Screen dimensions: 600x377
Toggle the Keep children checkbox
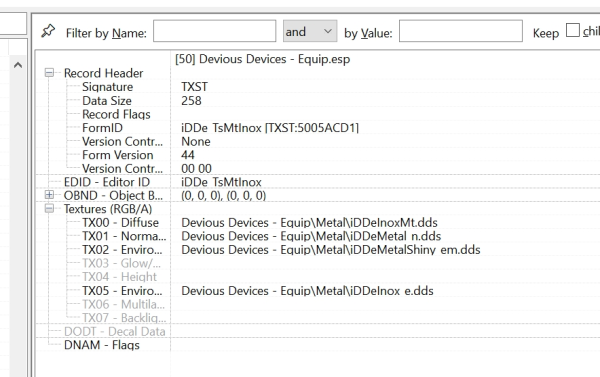572,30
